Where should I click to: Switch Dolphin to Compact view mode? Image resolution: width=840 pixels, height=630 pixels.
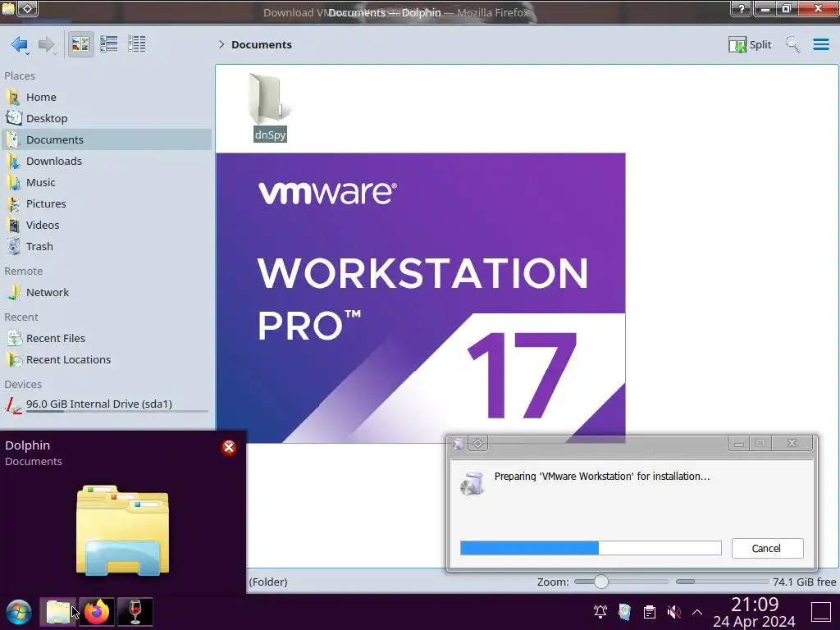pyautogui.click(x=109, y=44)
